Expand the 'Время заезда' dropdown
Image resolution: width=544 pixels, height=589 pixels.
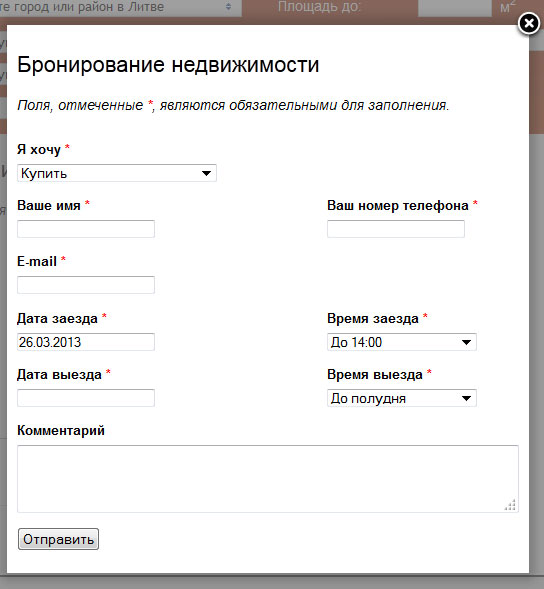tap(402, 342)
